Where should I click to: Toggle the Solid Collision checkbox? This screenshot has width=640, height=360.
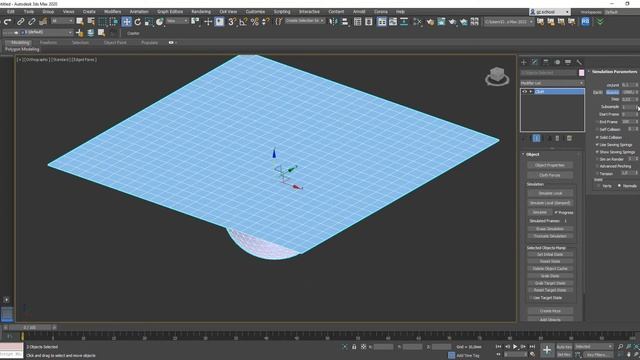tap(597, 137)
